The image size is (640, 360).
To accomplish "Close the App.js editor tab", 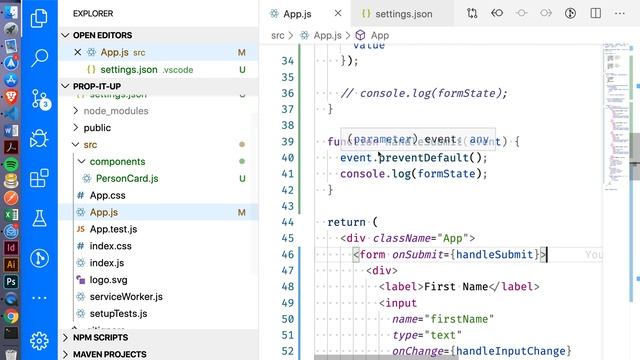I will pos(338,13).
